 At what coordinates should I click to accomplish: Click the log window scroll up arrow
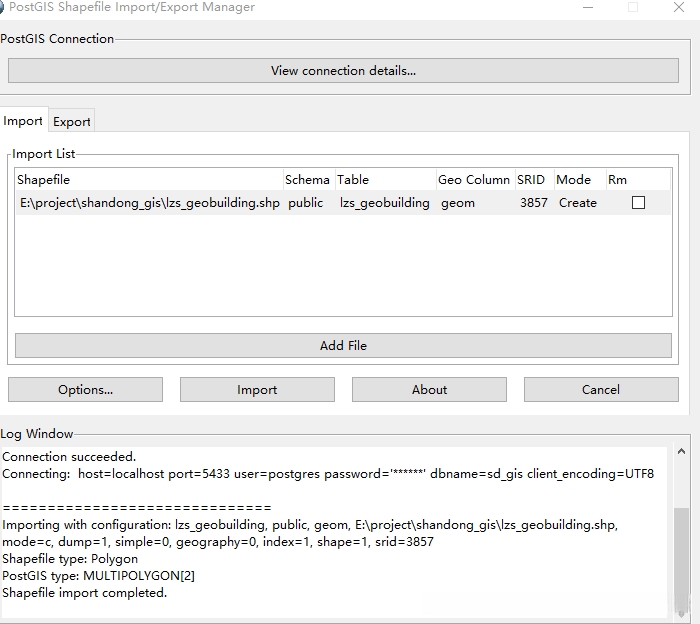click(x=681, y=451)
